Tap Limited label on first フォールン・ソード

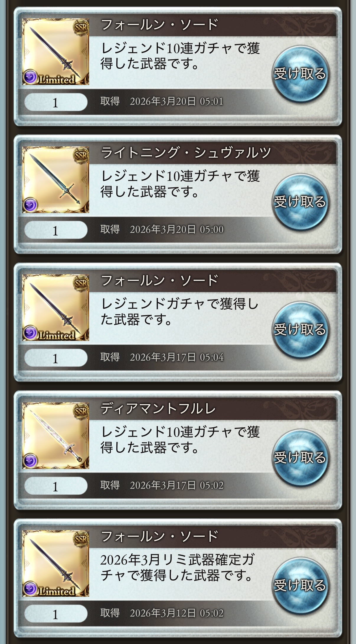click(x=57, y=79)
